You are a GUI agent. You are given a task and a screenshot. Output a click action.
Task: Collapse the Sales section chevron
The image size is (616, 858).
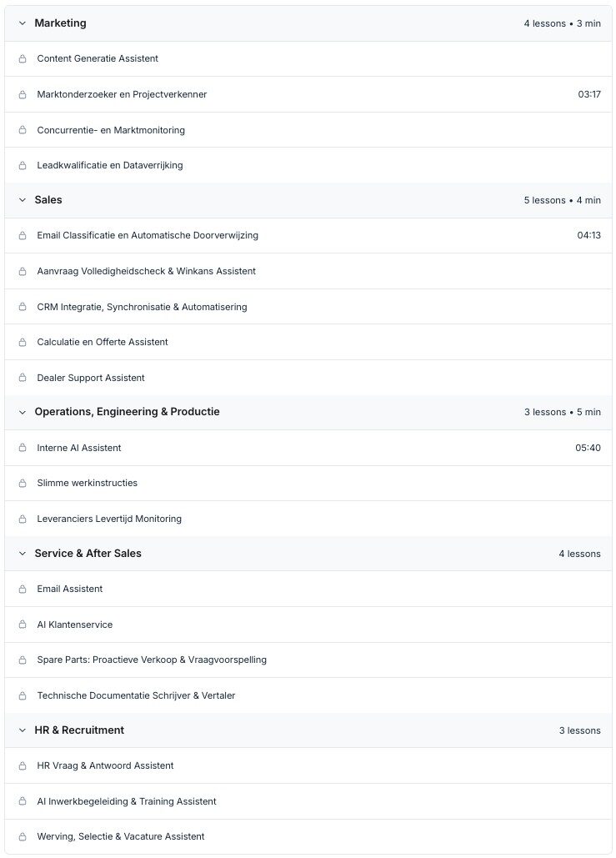(23, 200)
